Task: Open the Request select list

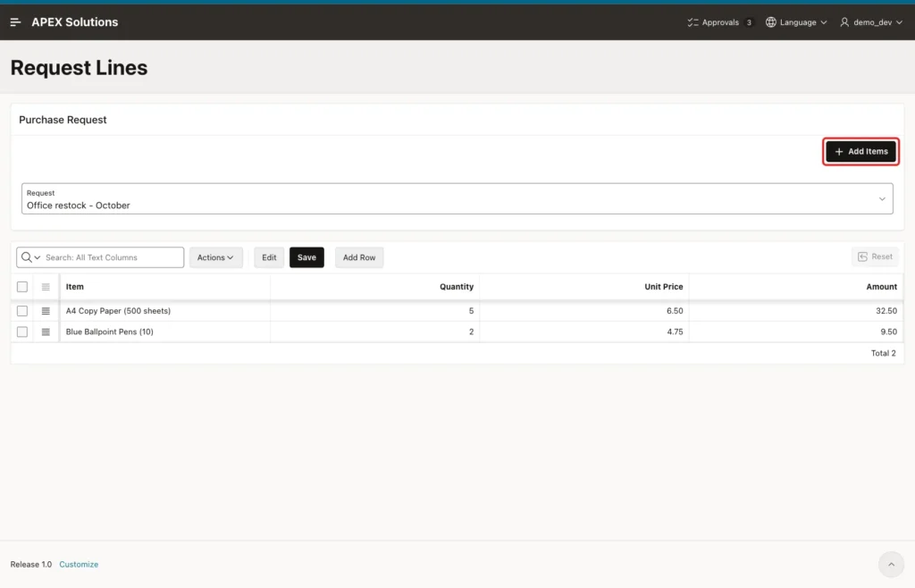Action: [457, 199]
